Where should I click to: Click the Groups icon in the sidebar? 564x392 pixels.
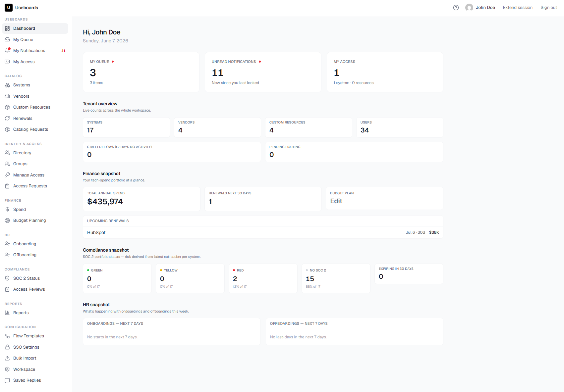point(7,164)
